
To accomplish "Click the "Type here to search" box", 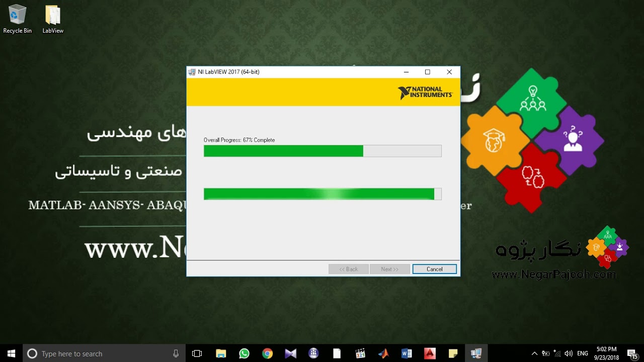I will coord(104,353).
